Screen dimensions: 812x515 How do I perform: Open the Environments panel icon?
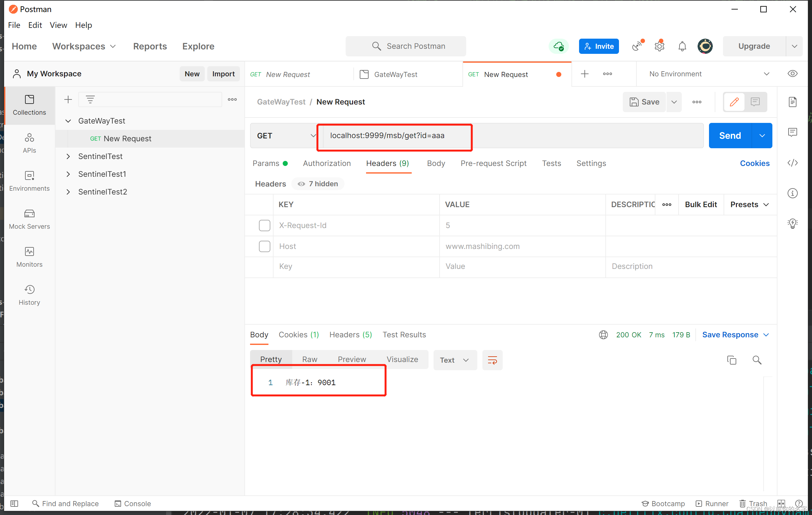point(29,180)
